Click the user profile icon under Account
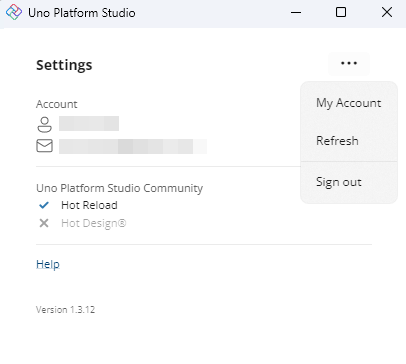406x364 pixels. pyautogui.click(x=44, y=124)
